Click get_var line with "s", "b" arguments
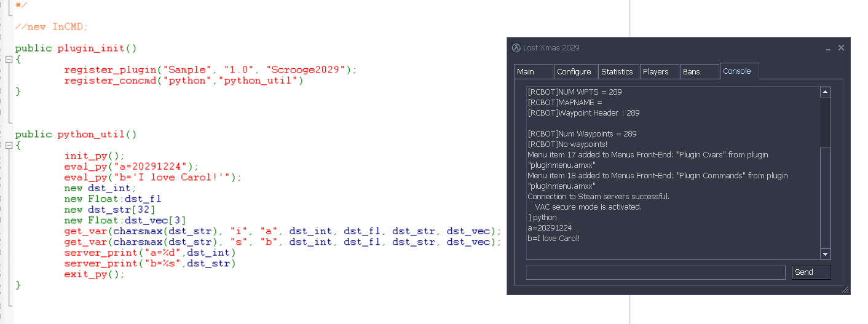 click(x=283, y=242)
